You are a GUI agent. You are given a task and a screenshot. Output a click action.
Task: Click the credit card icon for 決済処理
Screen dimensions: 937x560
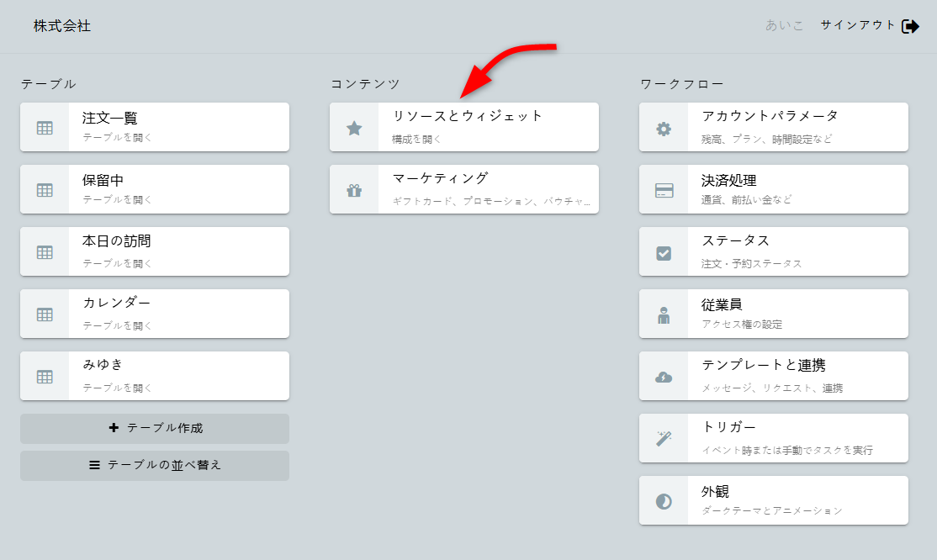pyautogui.click(x=664, y=190)
